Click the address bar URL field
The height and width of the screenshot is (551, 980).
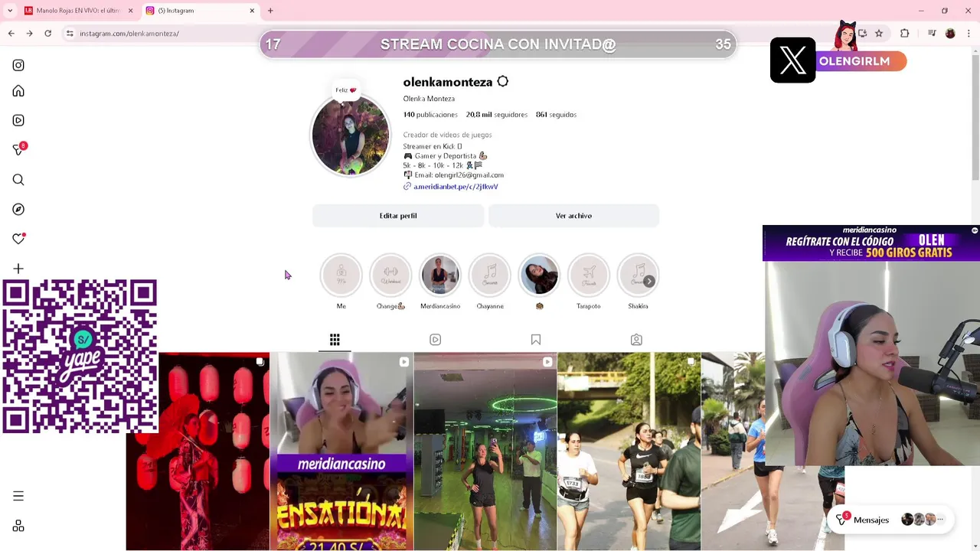point(459,34)
